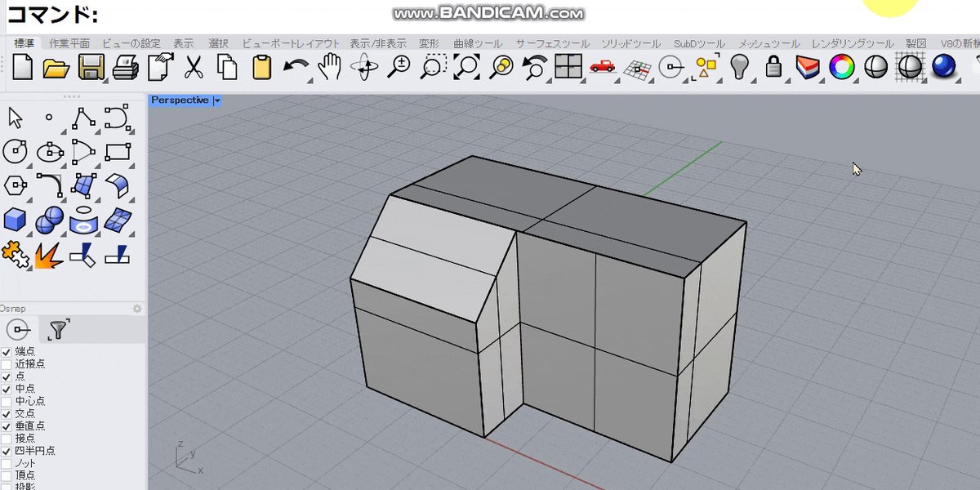980x490 pixels.
Task: Select the Polygon hexagon tool
Action: [15, 185]
